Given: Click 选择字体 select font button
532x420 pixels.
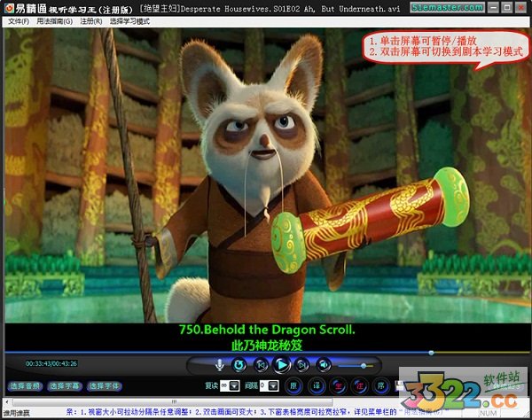Looking at the screenshot, I should click(104, 386).
